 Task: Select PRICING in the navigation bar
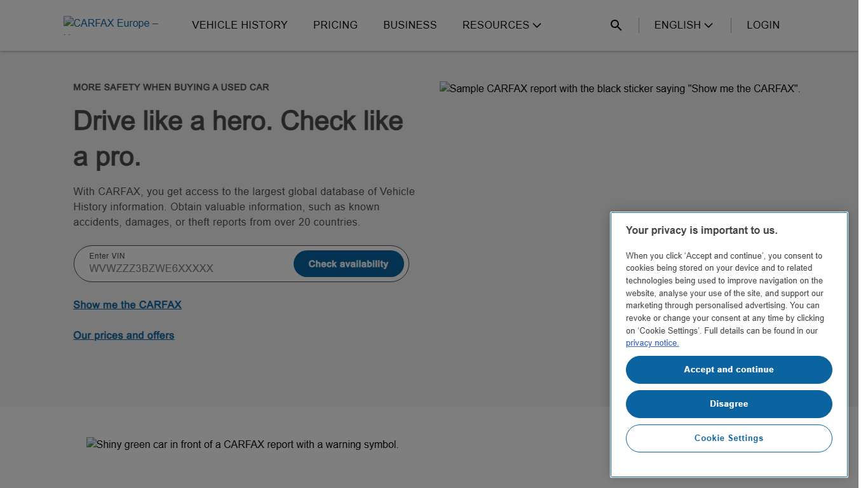pos(336,25)
